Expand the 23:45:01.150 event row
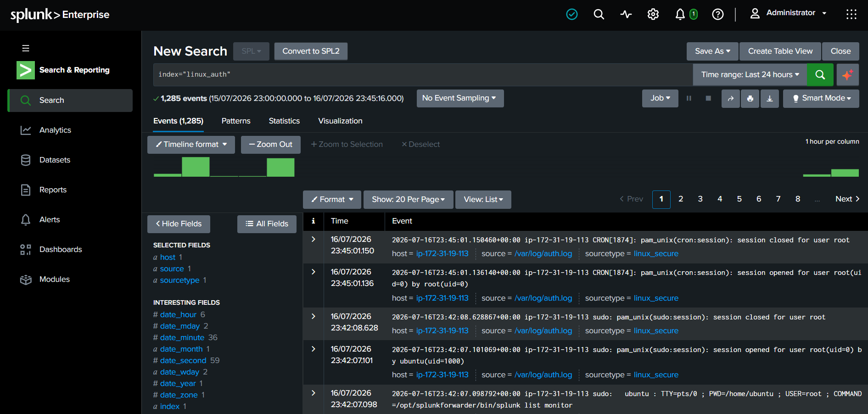 314,239
